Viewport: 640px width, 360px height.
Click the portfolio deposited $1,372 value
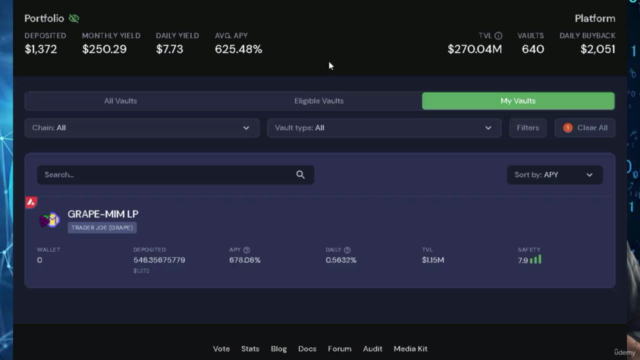41,49
